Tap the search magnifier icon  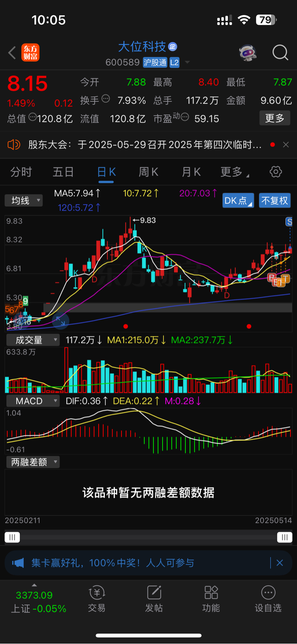(280, 53)
